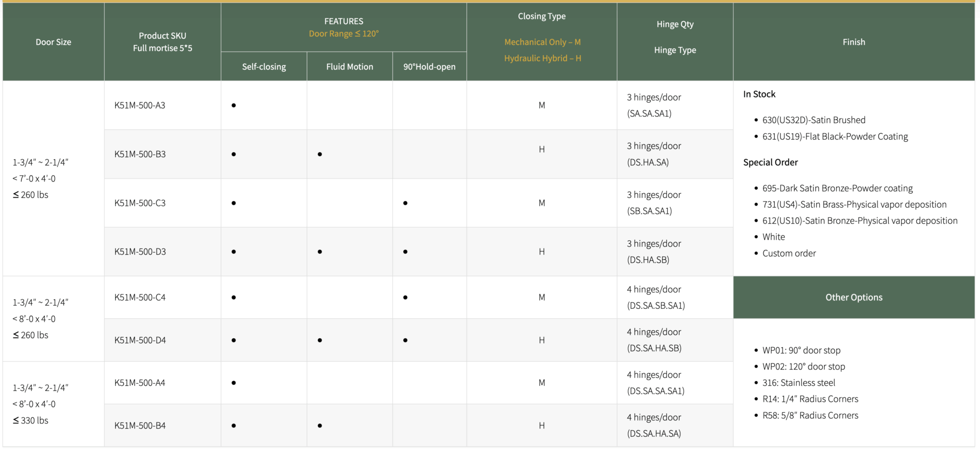Click the Self-closing dot for K51M-500-A3
Screen dimensions: 980x449
pos(234,106)
